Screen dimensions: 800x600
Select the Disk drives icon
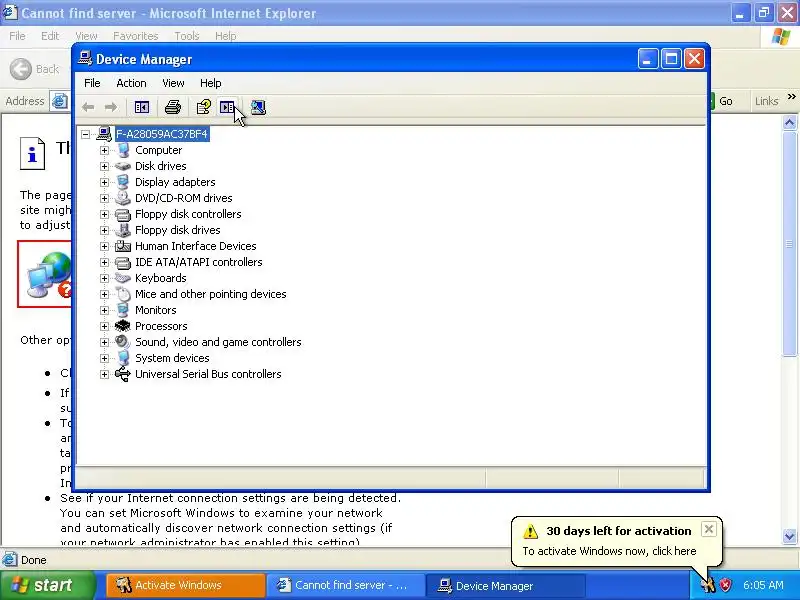pos(123,166)
